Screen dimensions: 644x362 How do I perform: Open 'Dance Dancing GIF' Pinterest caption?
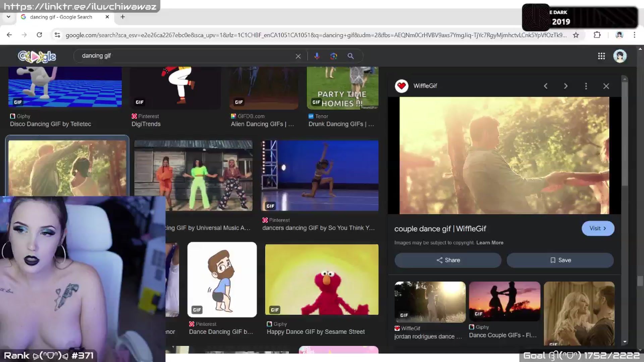221,332
